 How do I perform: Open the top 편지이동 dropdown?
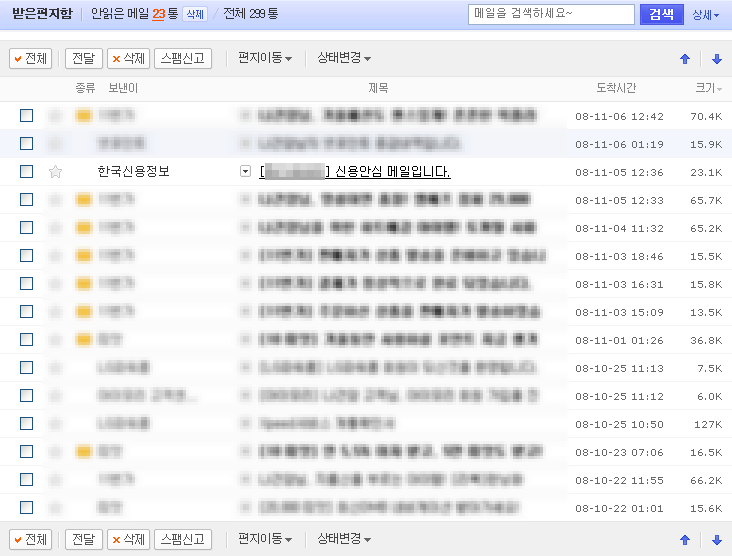[x=265, y=58]
